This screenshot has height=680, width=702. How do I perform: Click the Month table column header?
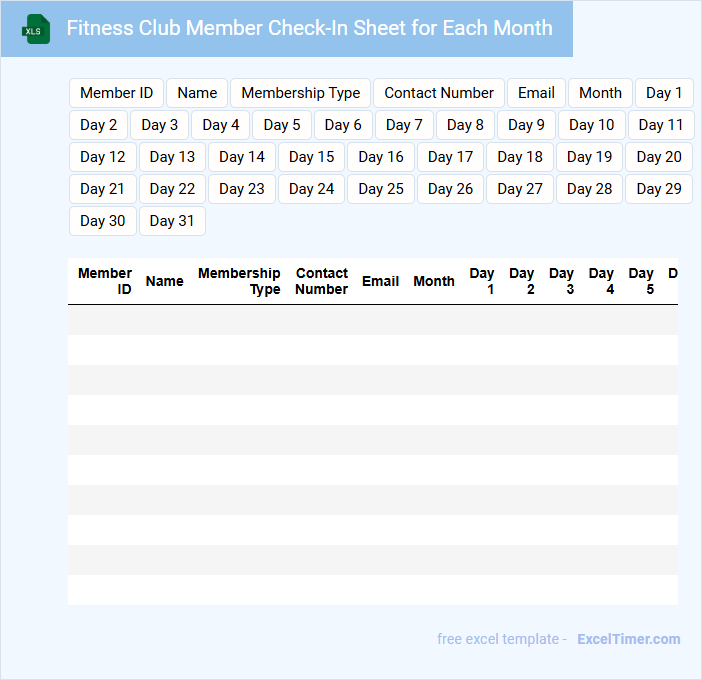point(434,281)
